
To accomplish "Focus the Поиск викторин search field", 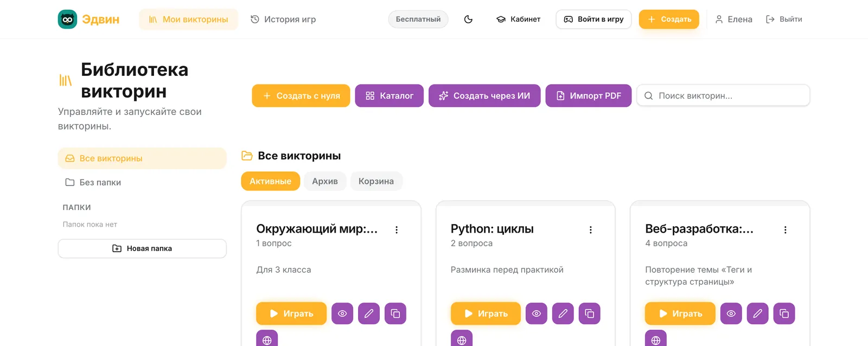I will pos(723,95).
